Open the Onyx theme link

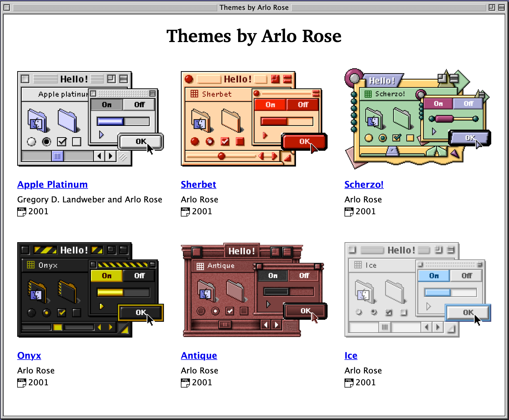[29, 356]
